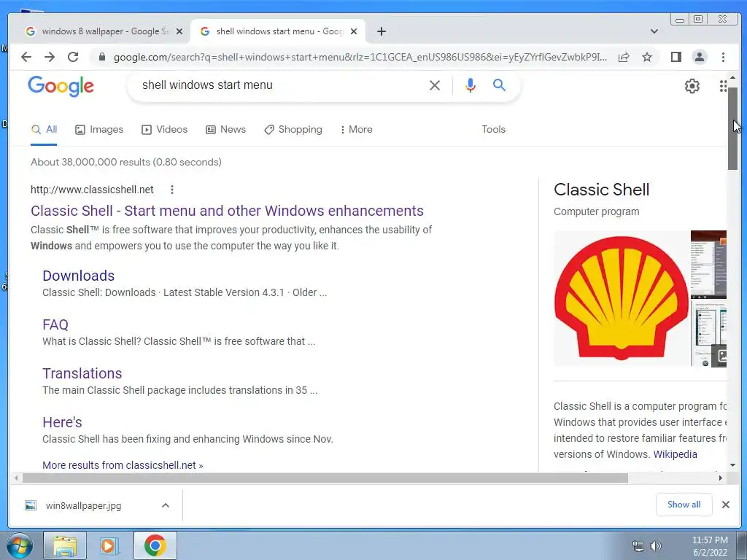Open Classic Shell Start menu result title
Image resolution: width=747 pixels, height=560 pixels.
[228, 211]
